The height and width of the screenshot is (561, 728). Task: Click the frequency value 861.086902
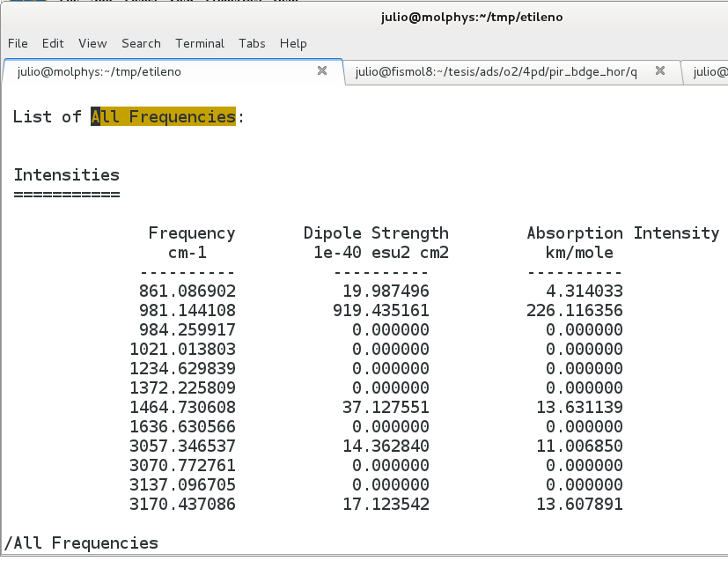[x=187, y=291]
